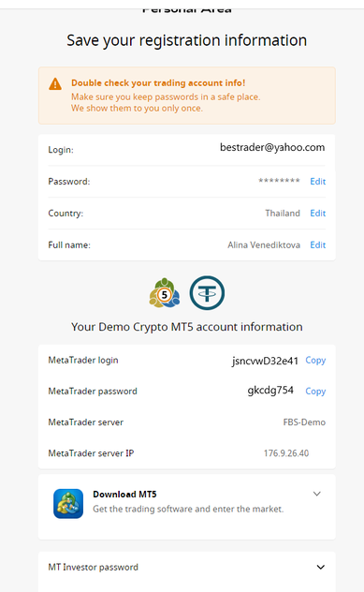This screenshot has width=364, height=592.
Task: Select the login email bestrader@yahoo.com
Action: pos(272,148)
